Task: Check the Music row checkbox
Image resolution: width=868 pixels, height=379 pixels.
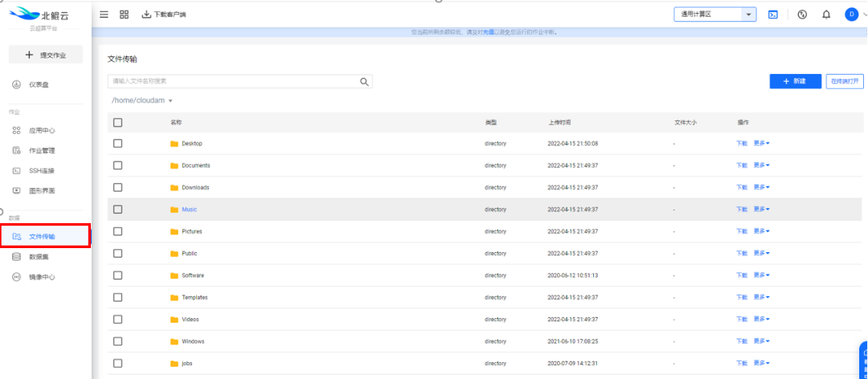Action: [x=117, y=210]
